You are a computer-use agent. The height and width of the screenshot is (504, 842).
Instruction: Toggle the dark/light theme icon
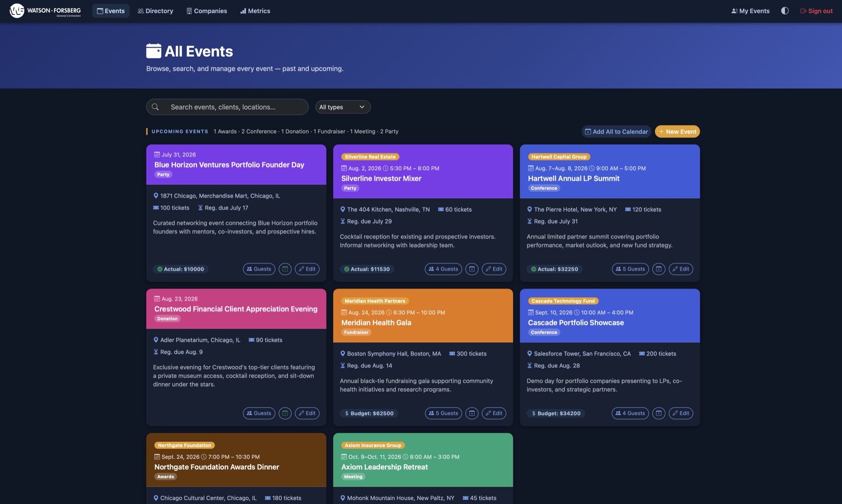click(x=784, y=11)
